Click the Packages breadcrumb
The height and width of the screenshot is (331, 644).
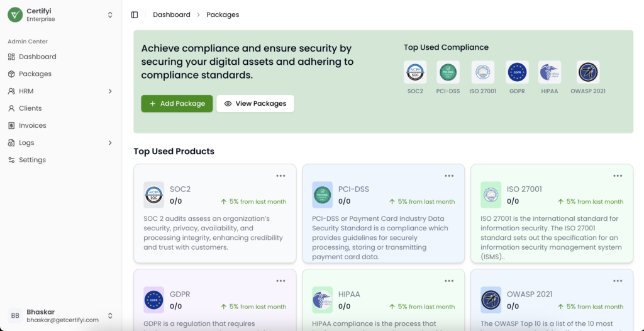[x=223, y=15]
